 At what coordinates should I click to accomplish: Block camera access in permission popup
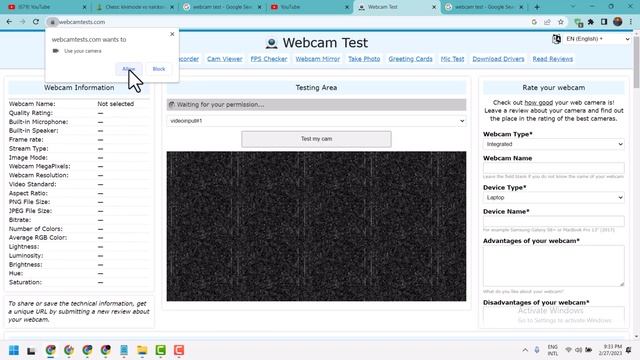[159, 69]
